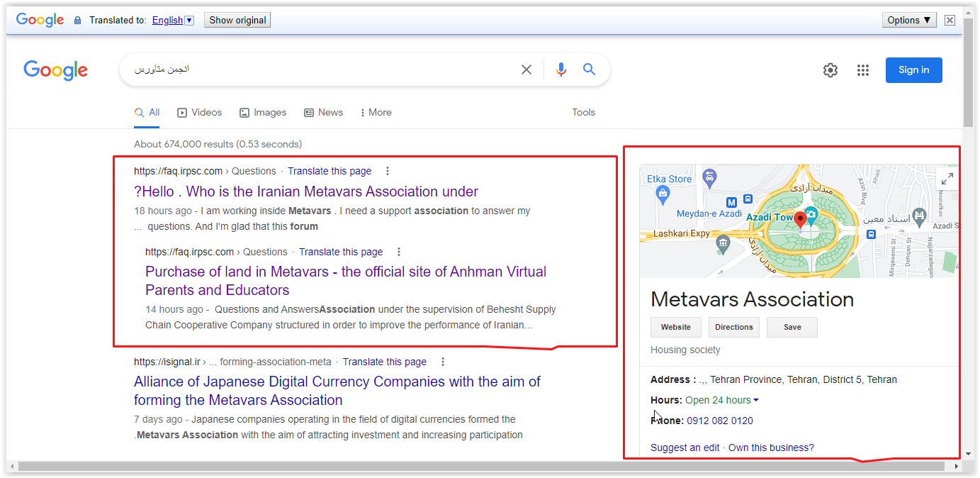This screenshot has height=478, width=980.
Task: Switch to the Videos tab
Action: coord(199,112)
